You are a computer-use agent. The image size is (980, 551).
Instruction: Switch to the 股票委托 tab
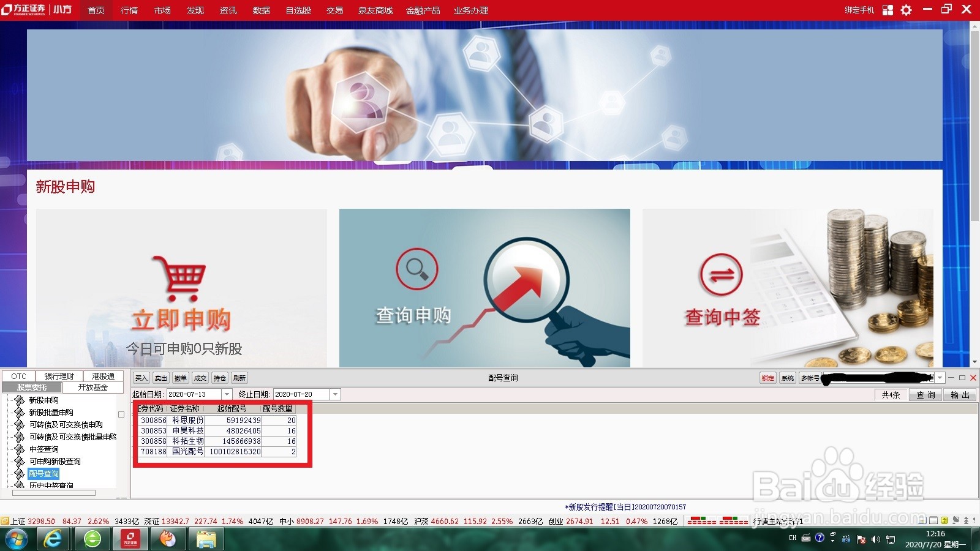32,387
